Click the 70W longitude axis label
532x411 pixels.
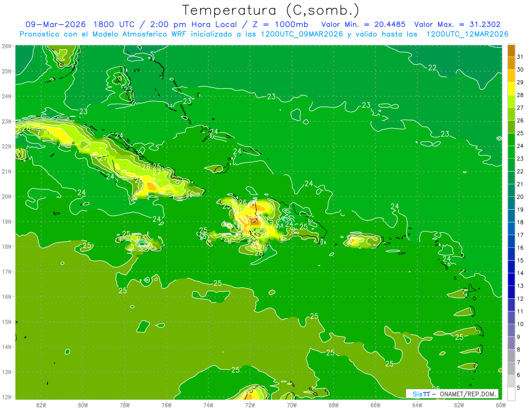point(292,405)
